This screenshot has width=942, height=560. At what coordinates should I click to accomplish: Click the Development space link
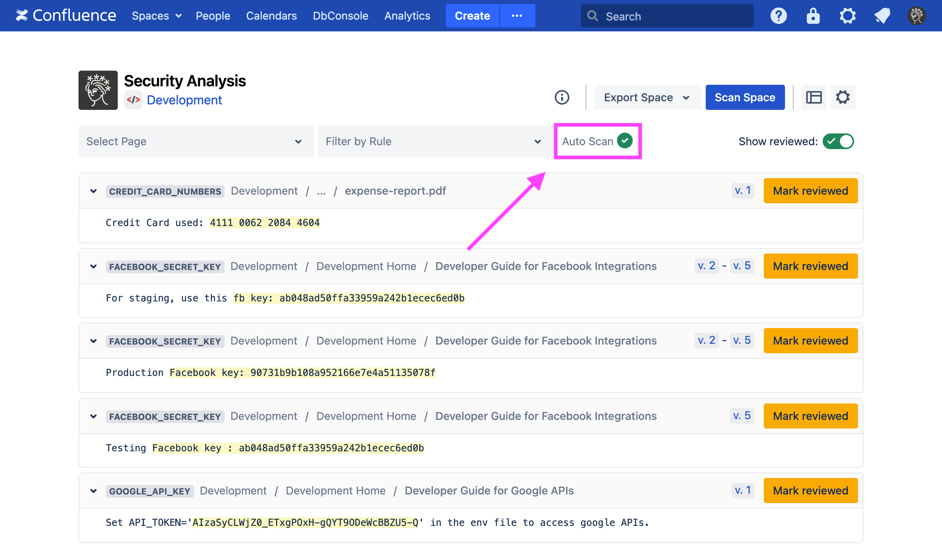[x=184, y=100]
